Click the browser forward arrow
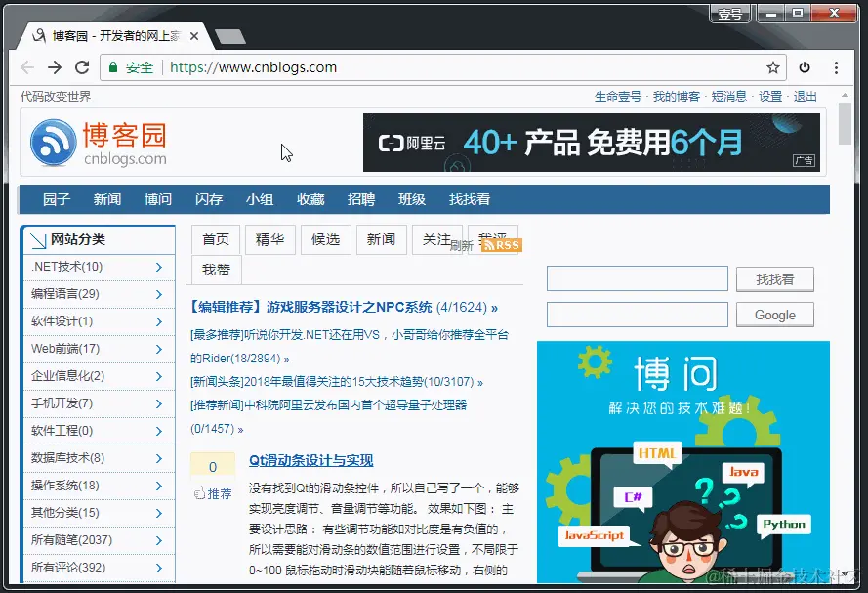Viewport: 868px width, 593px height. click(55, 67)
